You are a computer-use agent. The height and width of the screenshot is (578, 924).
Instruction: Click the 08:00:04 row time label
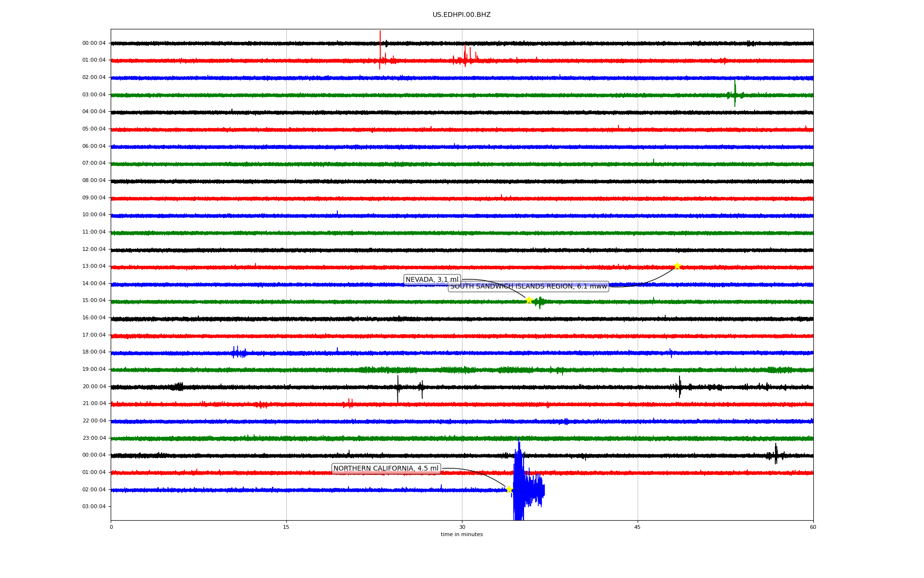coord(94,181)
